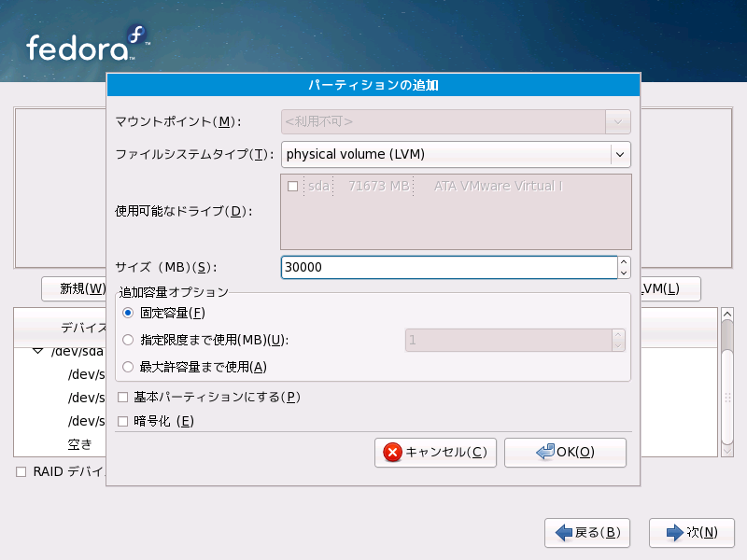Click the 次 next button

(x=692, y=533)
